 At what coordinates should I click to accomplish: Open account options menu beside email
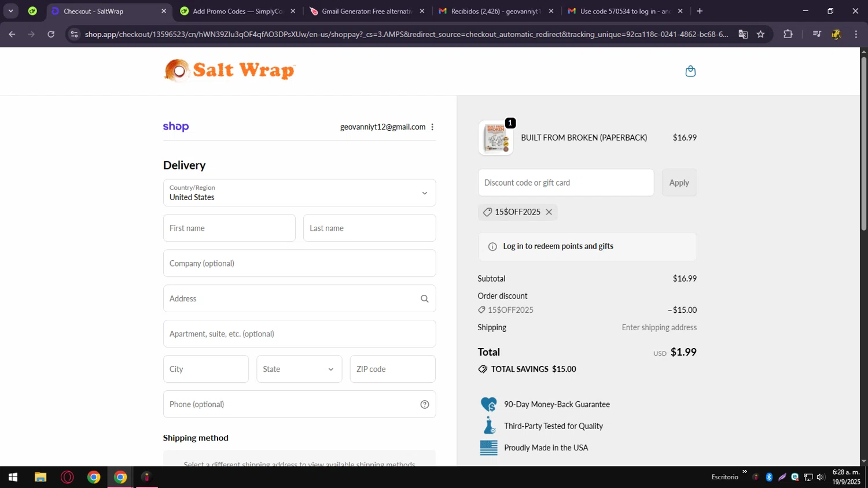(432, 127)
